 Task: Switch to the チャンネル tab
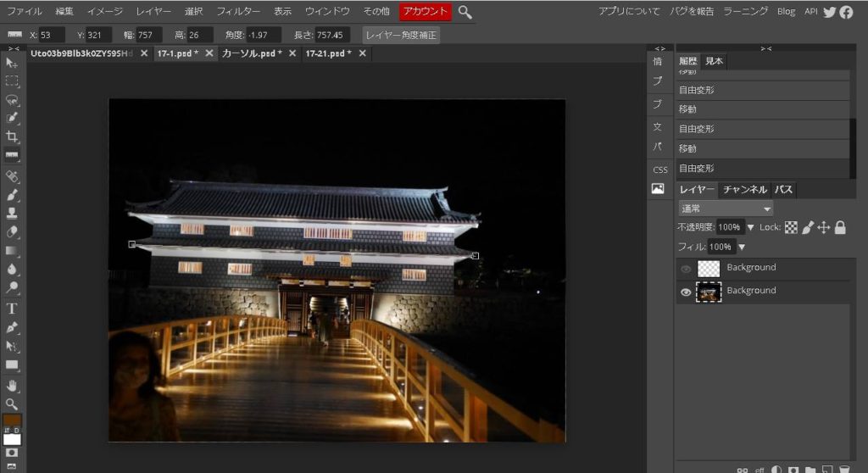click(x=744, y=190)
